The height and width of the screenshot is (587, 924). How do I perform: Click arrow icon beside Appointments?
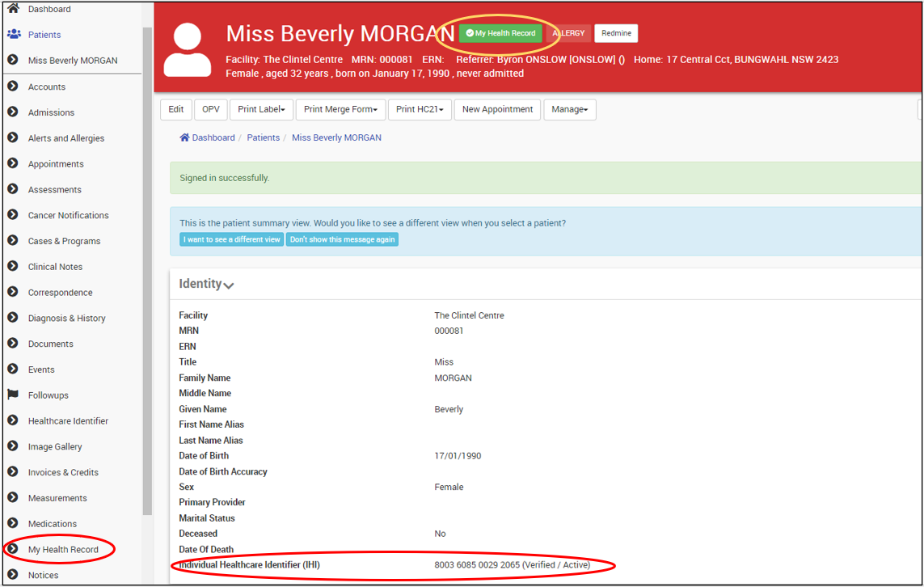[x=13, y=163]
